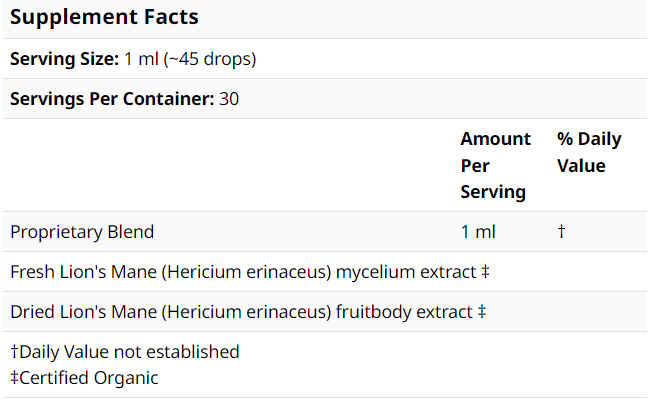Click the double dagger after fruitbody extract
659x406 pixels.
click(482, 312)
